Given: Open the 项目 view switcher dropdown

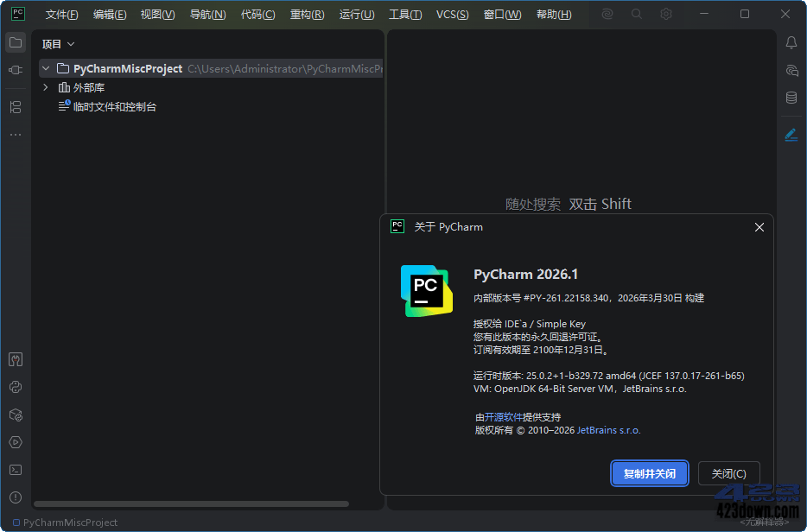Looking at the screenshot, I should (58, 43).
